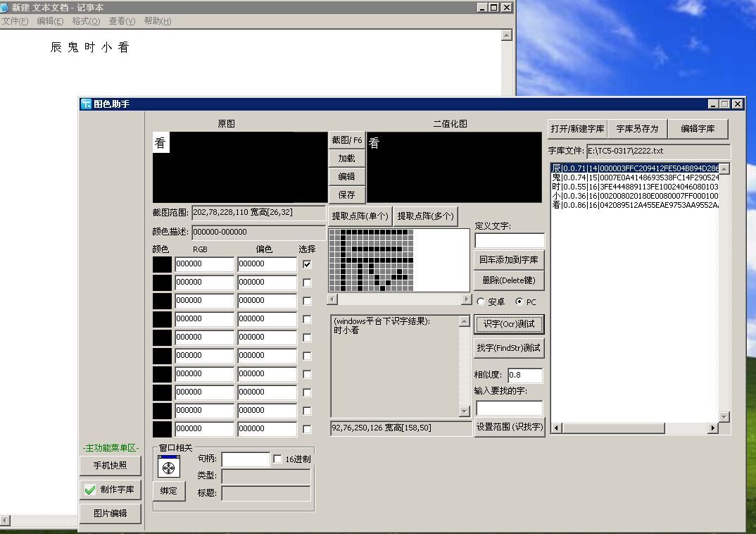
Task: Click the first black color swatch
Action: pos(162,264)
